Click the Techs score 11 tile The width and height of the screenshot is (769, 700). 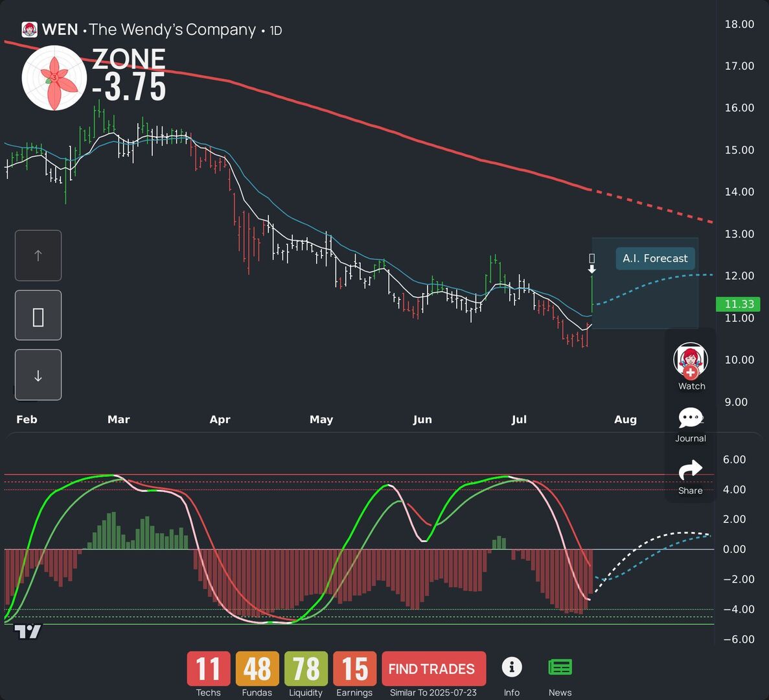click(x=209, y=669)
